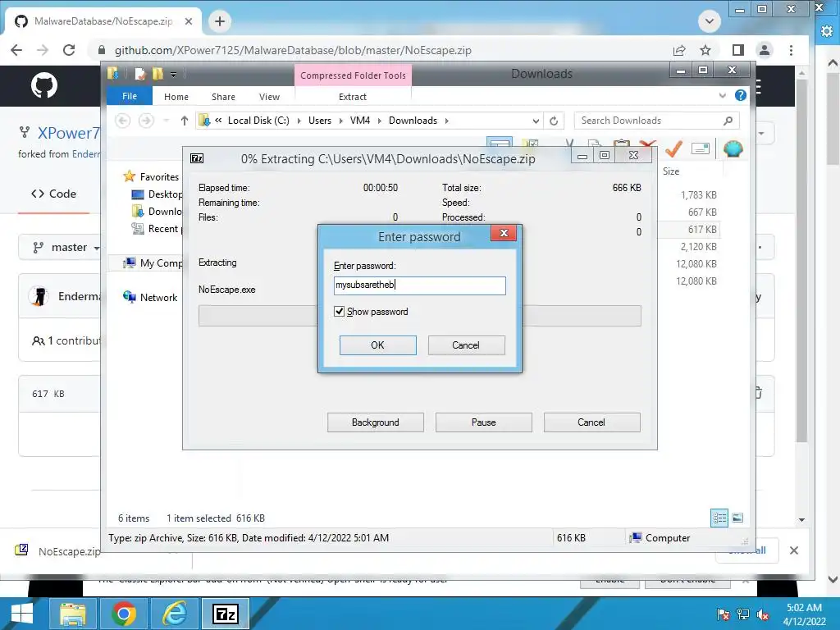Click the Classic Explorer red delete icon
The width and height of the screenshot is (840, 630).
[x=647, y=144]
